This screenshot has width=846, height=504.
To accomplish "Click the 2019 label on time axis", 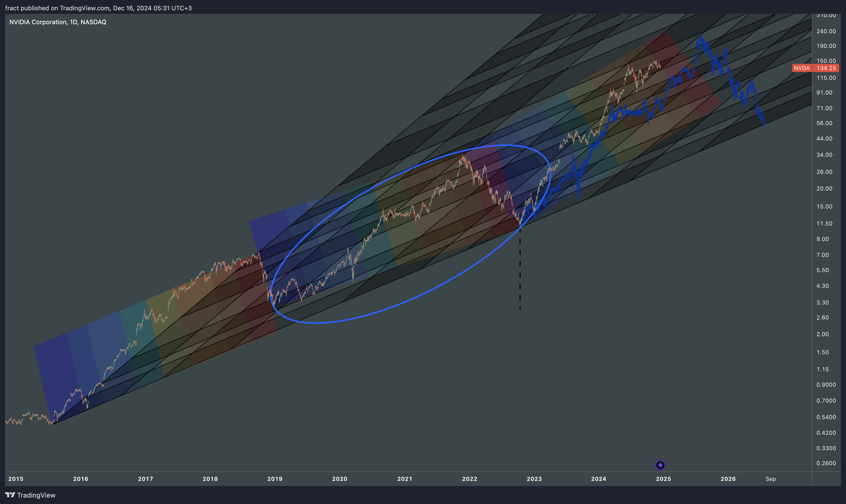I will pos(275,479).
